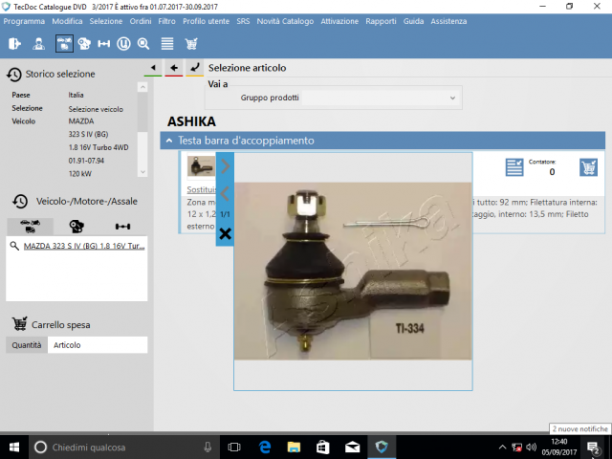Show previous image in picture viewer

(x=225, y=194)
